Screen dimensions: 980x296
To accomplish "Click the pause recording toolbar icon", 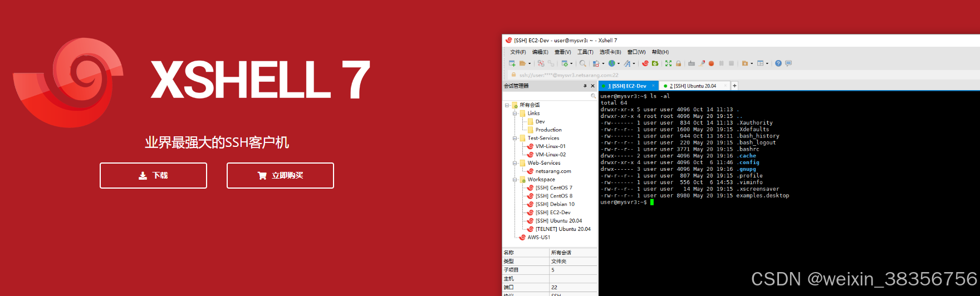I will click(721, 63).
